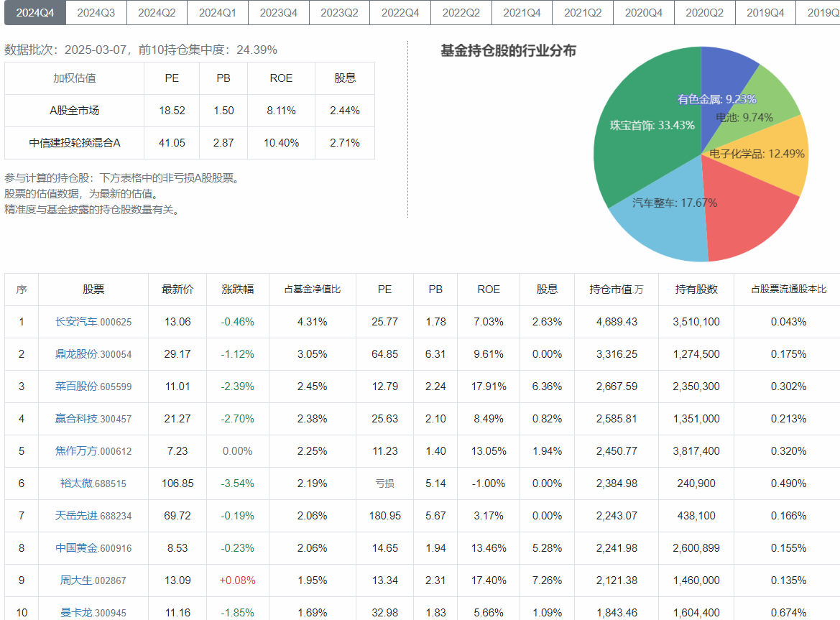The height and width of the screenshot is (620, 840).
Task: Select the 2023Q2 tab
Action: click(x=339, y=12)
